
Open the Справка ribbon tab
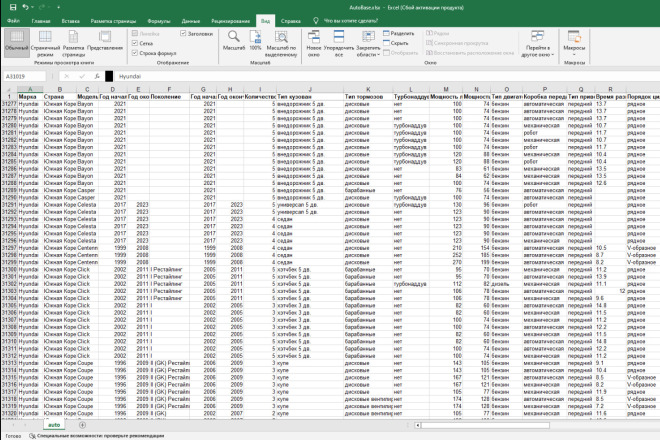[290, 21]
